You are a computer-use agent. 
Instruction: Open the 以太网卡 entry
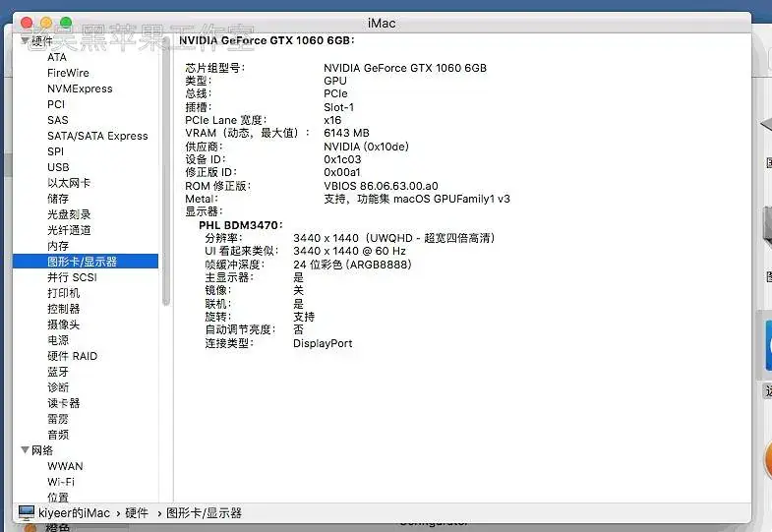click(69, 183)
